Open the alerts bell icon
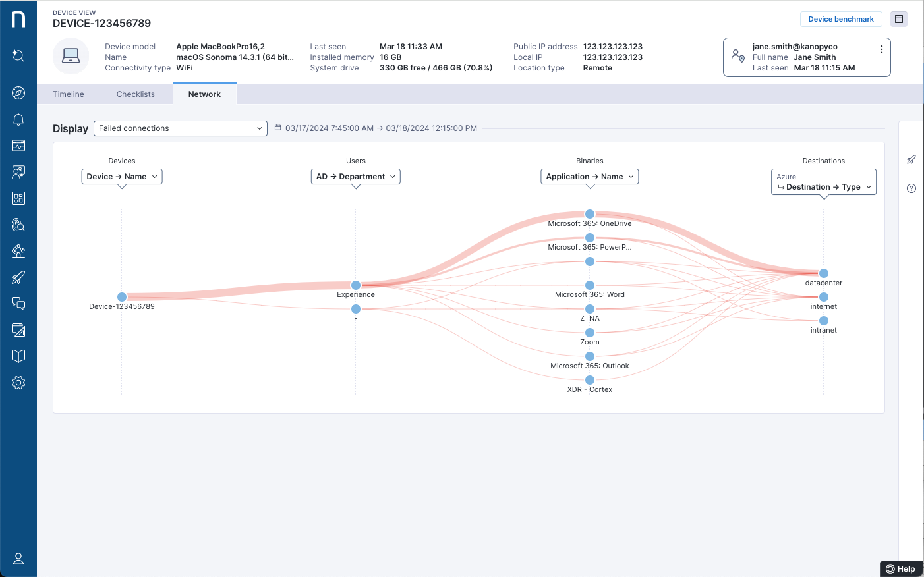The image size is (924, 577). click(18, 119)
